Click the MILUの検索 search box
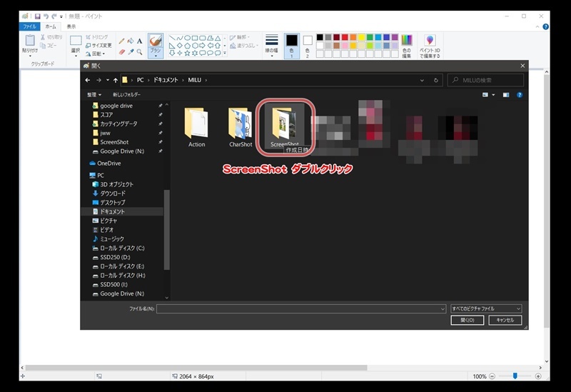Viewport: 571px width, 392px height. [486, 80]
